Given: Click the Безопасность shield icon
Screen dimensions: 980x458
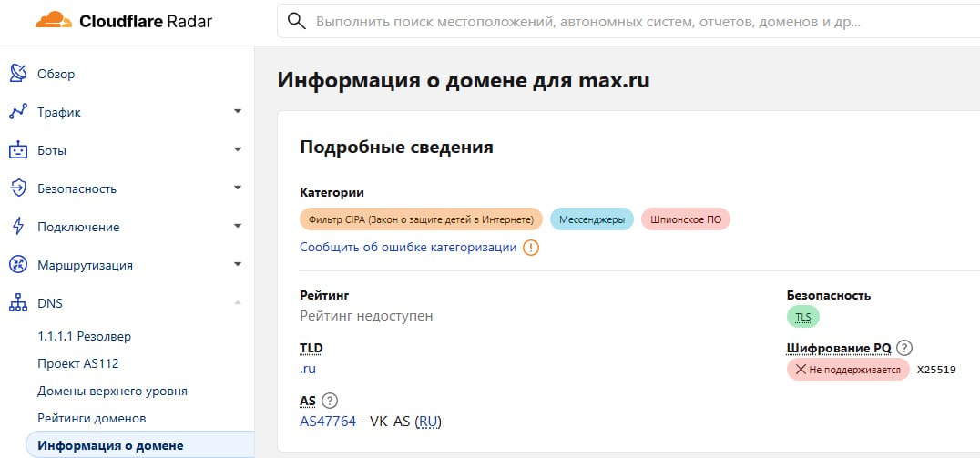Looking at the screenshot, I should coord(18,188).
